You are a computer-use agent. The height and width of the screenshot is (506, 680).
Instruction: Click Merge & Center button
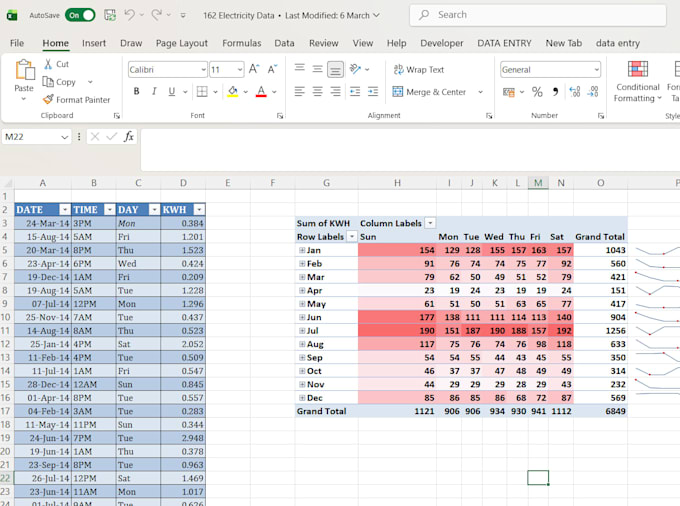[429, 92]
